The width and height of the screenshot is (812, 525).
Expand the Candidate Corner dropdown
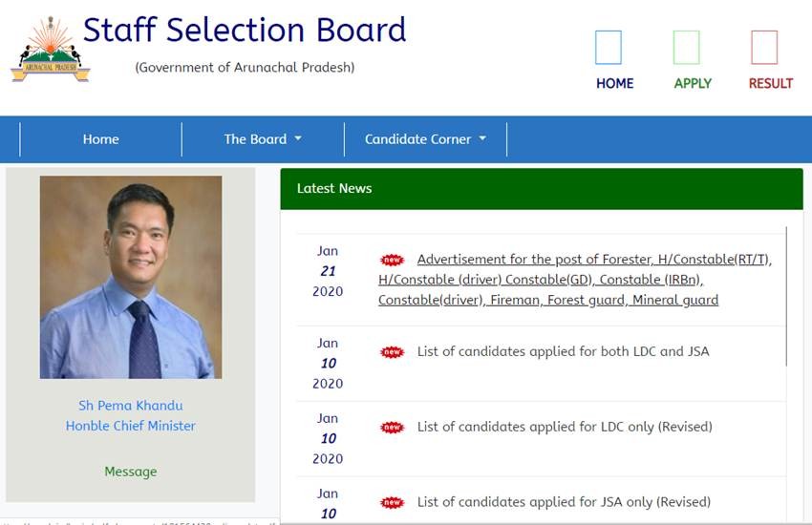425,139
